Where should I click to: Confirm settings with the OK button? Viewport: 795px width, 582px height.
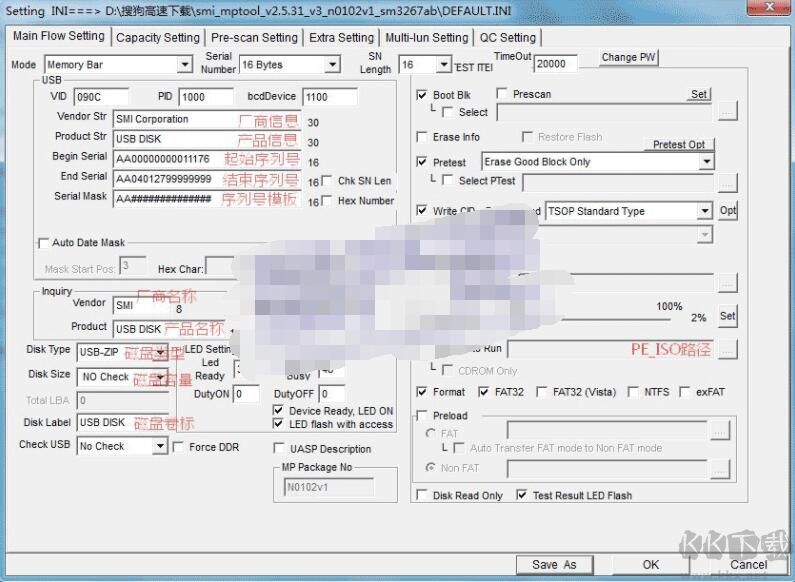pyautogui.click(x=651, y=565)
